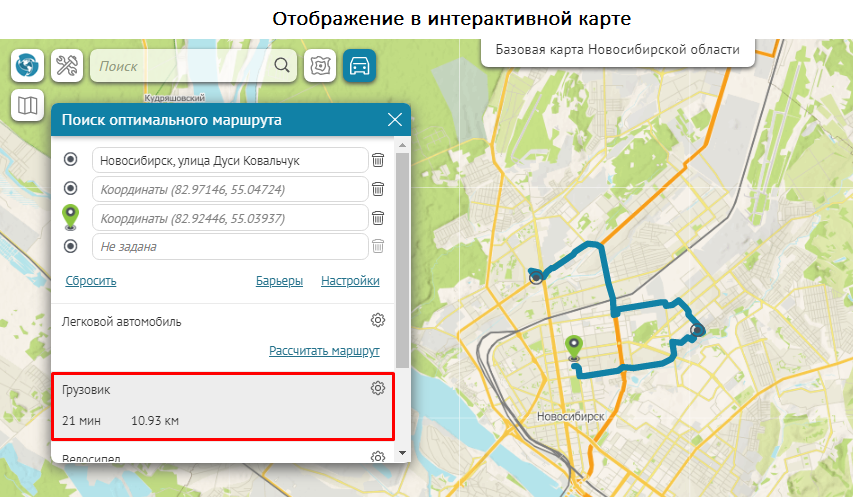
Task: Open the wrench and screwdriver tools menu
Action: click(x=67, y=66)
